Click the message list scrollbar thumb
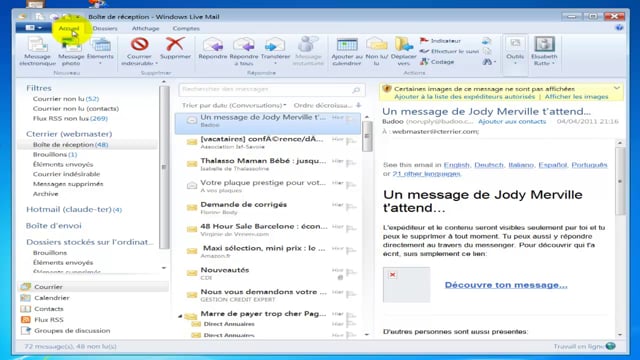This screenshot has width=640, height=360. tap(367, 136)
